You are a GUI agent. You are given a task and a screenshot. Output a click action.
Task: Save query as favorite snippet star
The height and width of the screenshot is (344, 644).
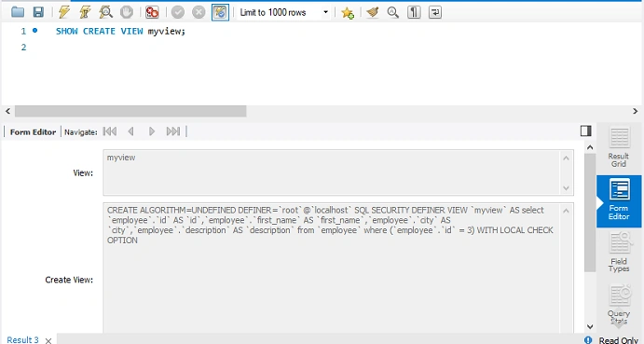pyautogui.click(x=348, y=12)
